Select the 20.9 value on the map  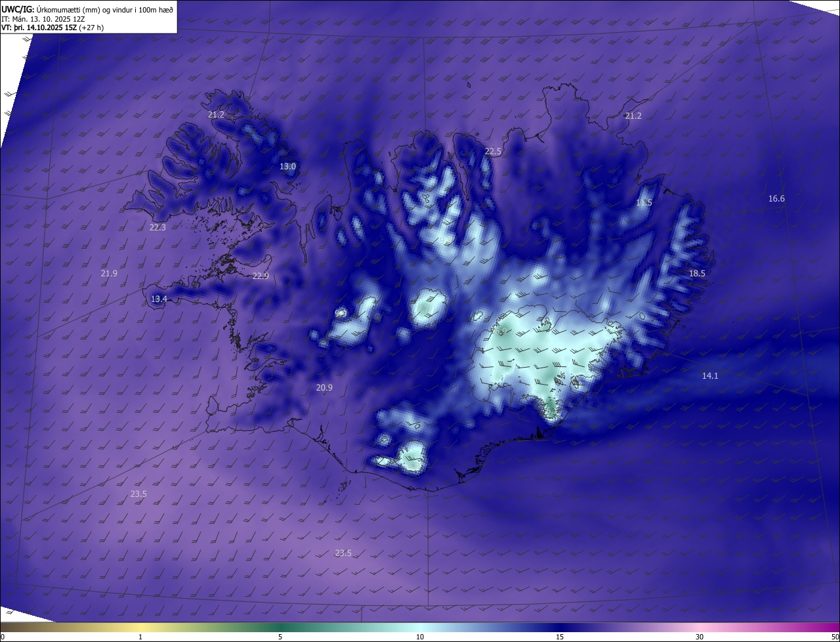pyautogui.click(x=324, y=388)
